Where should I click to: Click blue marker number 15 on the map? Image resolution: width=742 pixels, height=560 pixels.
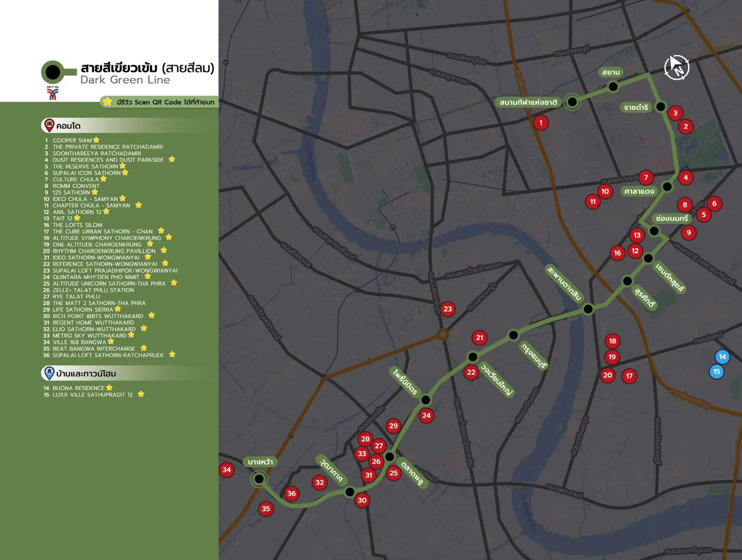tap(716, 371)
